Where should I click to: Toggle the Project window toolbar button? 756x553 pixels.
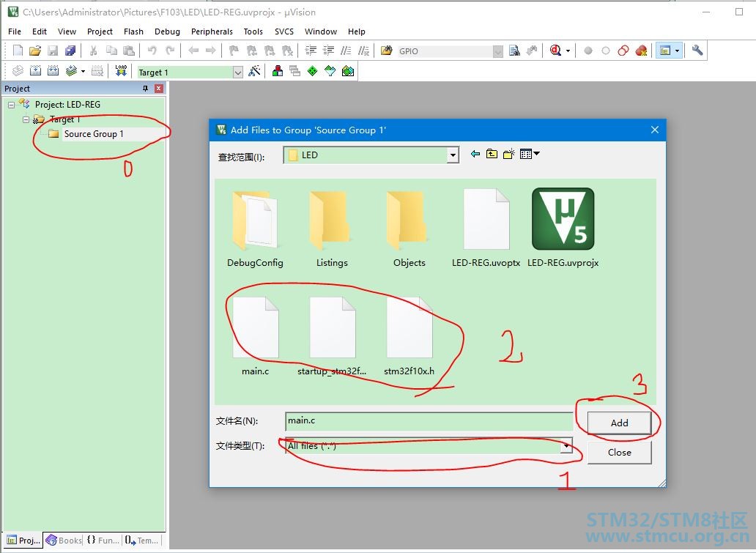coord(665,50)
